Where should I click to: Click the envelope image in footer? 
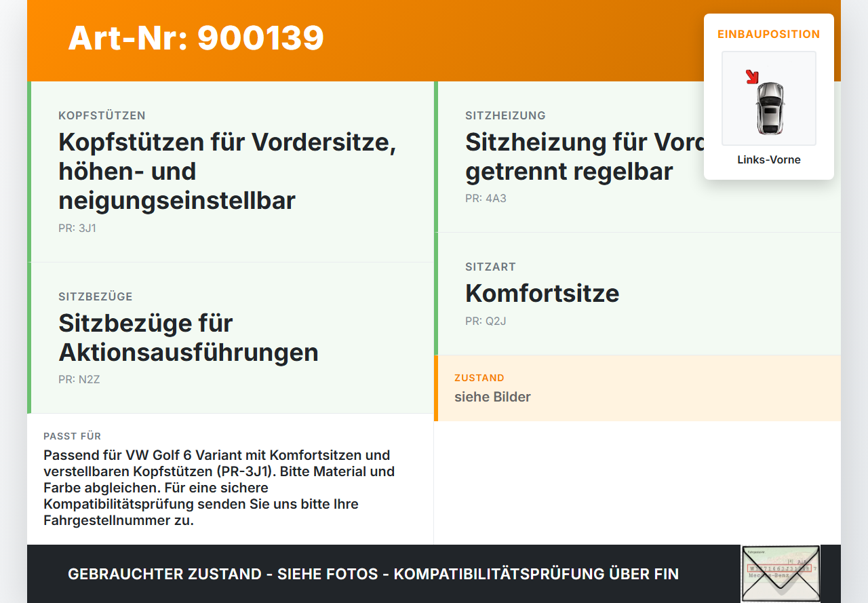[x=781, y=574]
